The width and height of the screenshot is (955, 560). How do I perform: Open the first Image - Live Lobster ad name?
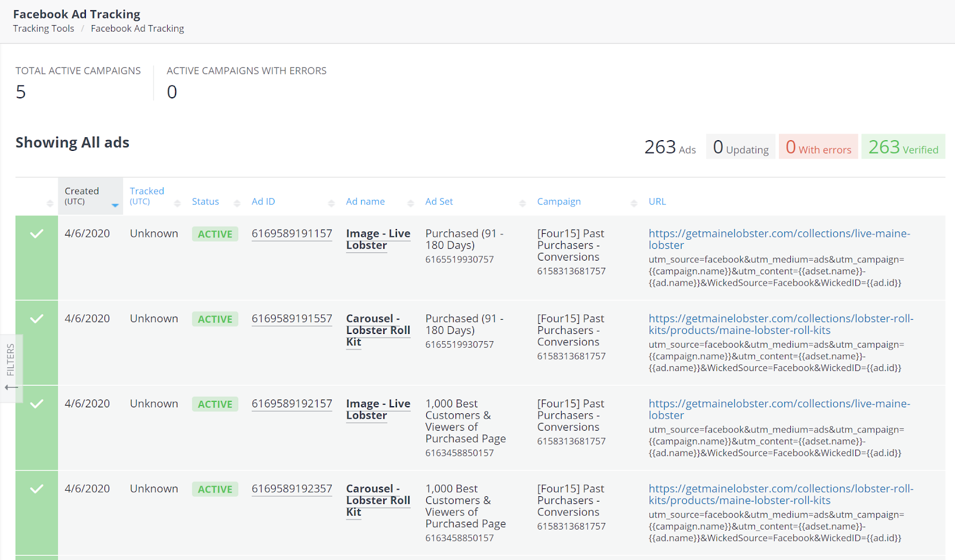coord(378,239)
